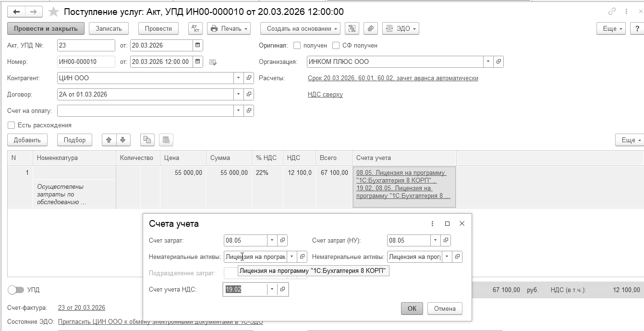Go forward with the right arrow button
The width and height of the screenshot is (644, 331).
34,12
